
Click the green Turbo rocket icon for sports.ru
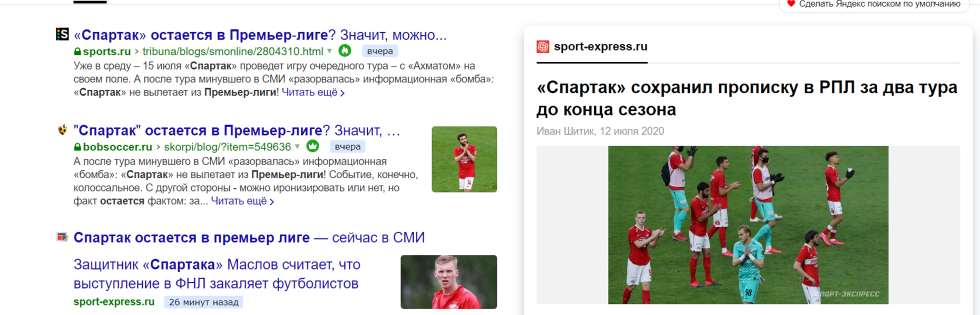[x=345, y=51]
